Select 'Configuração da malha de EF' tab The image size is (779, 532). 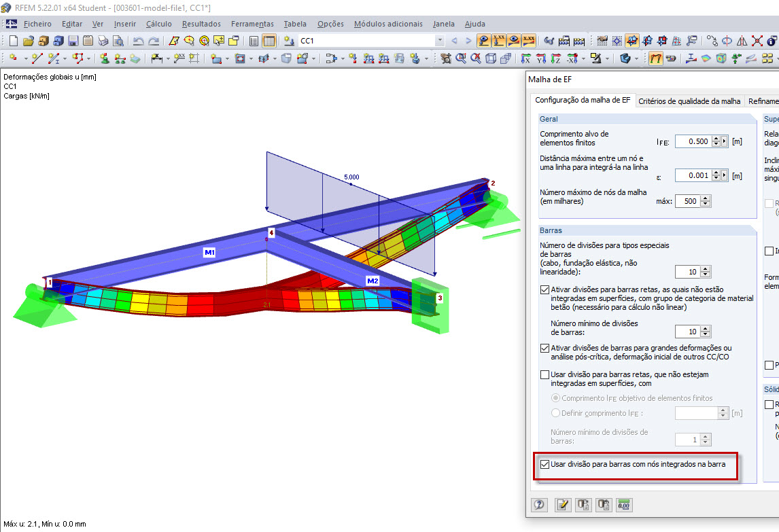tap(583, 101)
